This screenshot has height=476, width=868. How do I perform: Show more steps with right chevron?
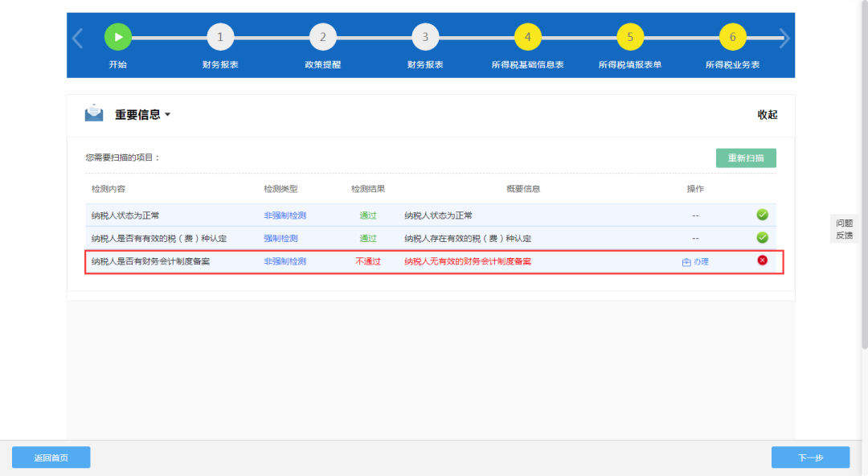click(x=784, y=39)
